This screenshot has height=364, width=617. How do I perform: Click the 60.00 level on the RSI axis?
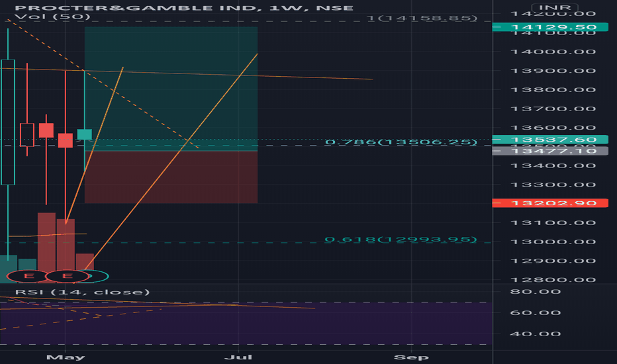click(535, 313)
